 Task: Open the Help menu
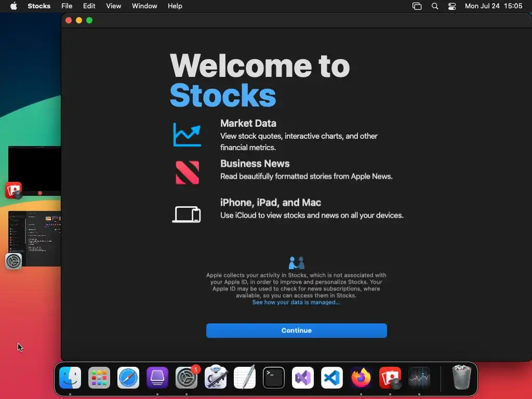coord(175,6)
